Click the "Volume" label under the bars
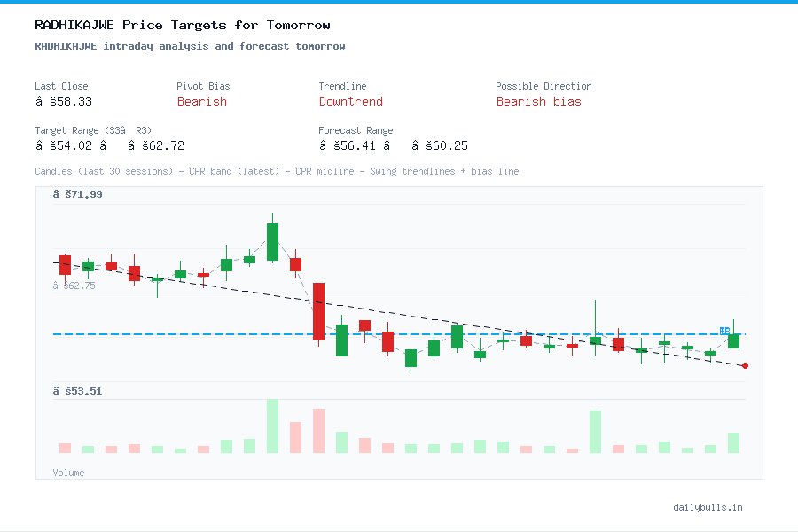The image size is (798, 532). pos(68,473)
